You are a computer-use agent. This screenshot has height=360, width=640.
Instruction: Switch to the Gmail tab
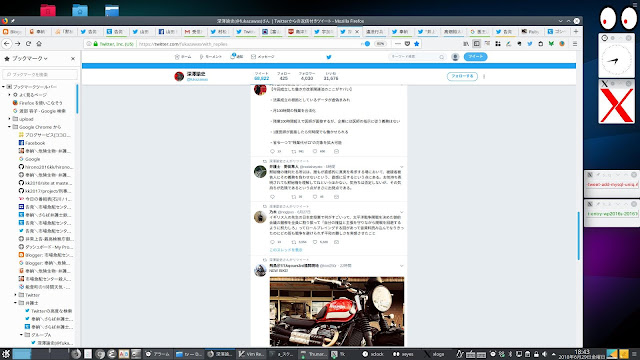pyautogui.click(x=194, y=31)
